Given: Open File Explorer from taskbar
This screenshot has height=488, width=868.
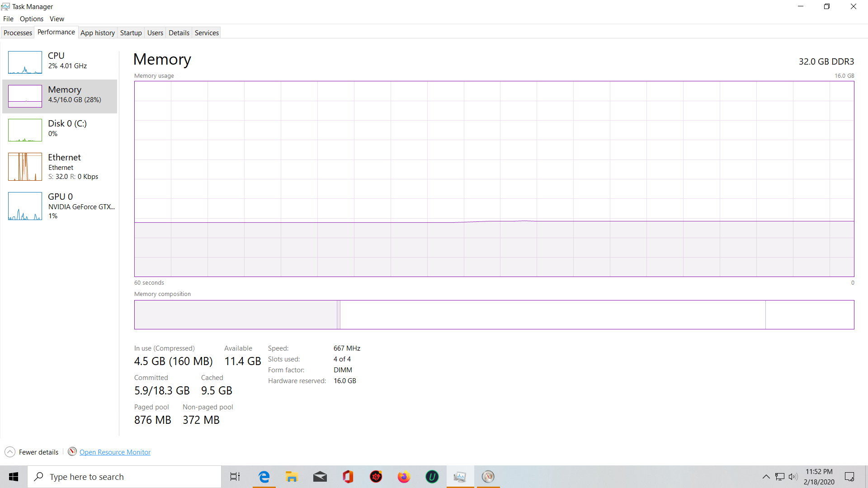Looking at the screenshot, I should tap(292, 477).
